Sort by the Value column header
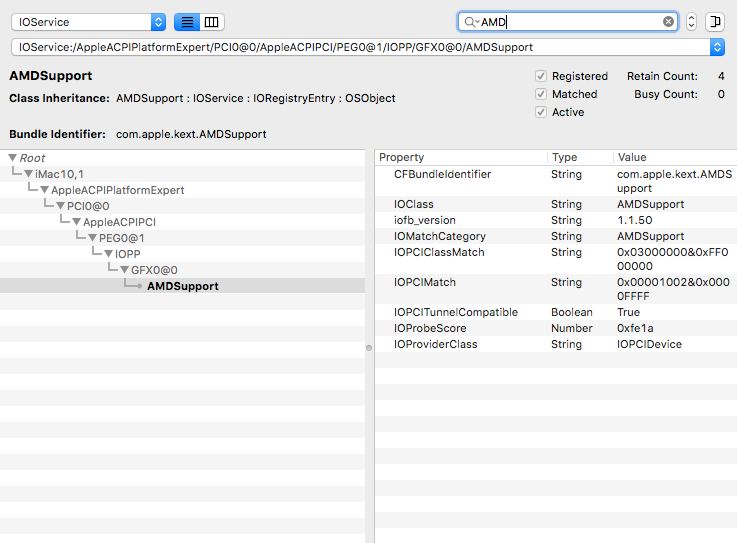 (675, 157)
